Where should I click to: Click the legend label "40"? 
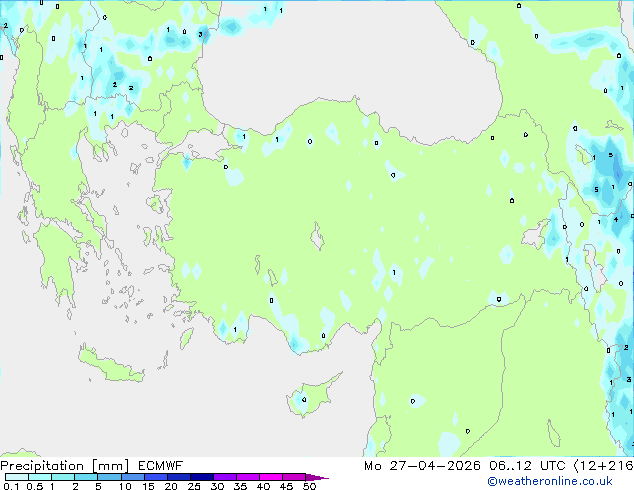[263, 486]
